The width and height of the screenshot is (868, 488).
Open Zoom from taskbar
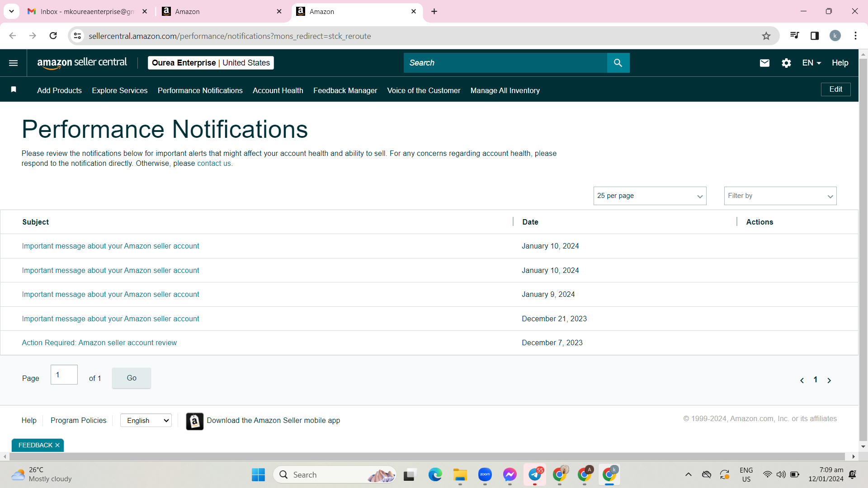(485, 474)
